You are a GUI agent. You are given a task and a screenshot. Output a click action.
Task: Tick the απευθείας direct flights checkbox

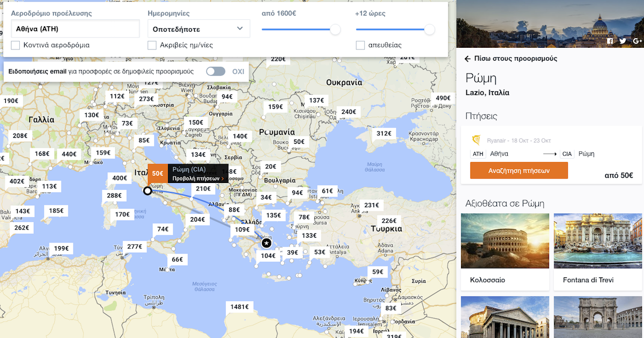[361, 45]
